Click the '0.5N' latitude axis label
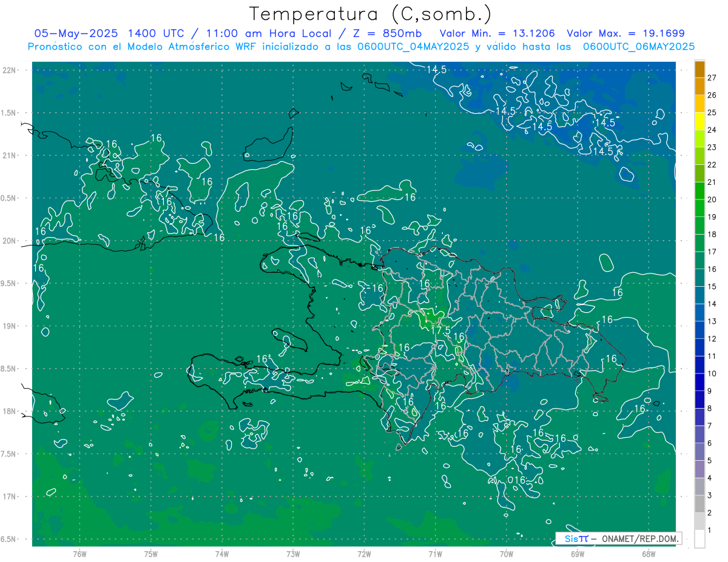 click(9, 198)
